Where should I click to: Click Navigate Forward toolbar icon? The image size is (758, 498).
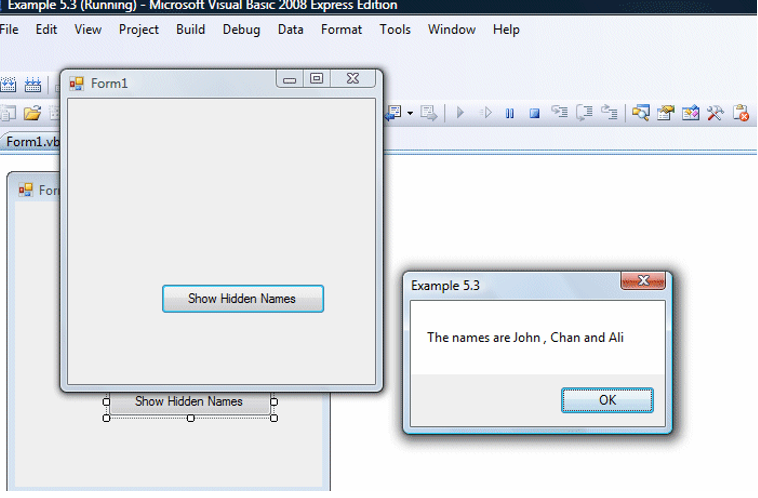pyautogui.click(x=429, y=113)
